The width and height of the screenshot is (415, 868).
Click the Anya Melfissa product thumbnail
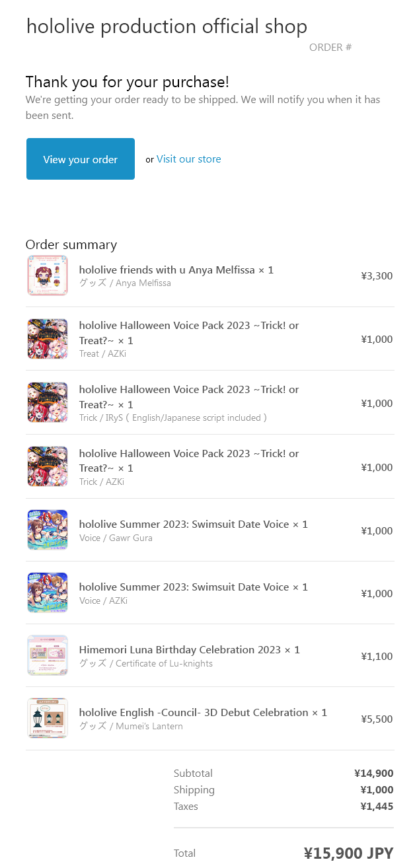pos(48,275)
